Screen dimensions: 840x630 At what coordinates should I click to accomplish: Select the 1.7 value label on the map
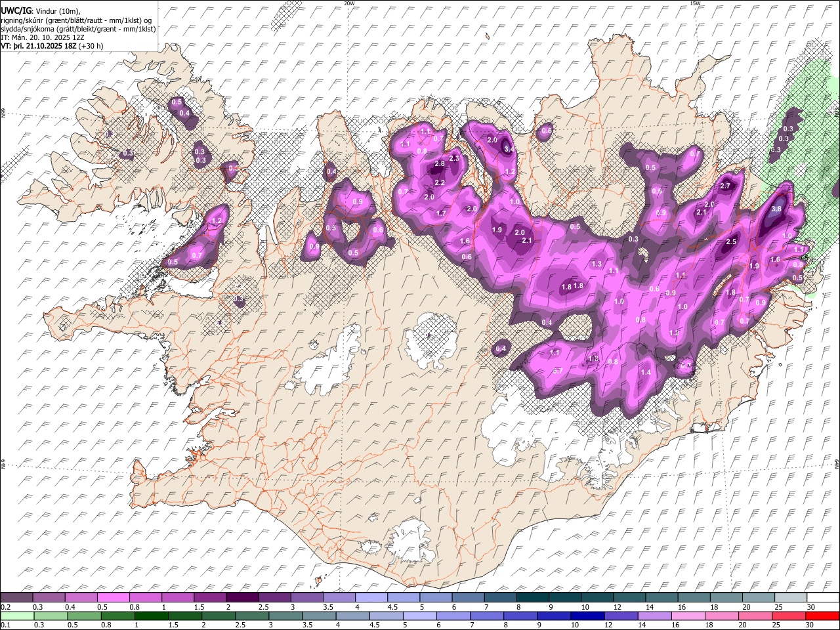pyautogui.click(x=441, y=213)
